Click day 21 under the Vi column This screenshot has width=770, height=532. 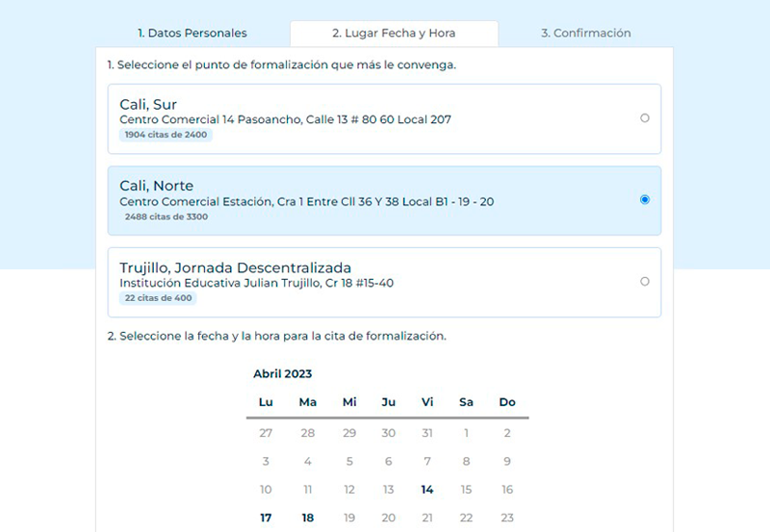coord(427,518)
